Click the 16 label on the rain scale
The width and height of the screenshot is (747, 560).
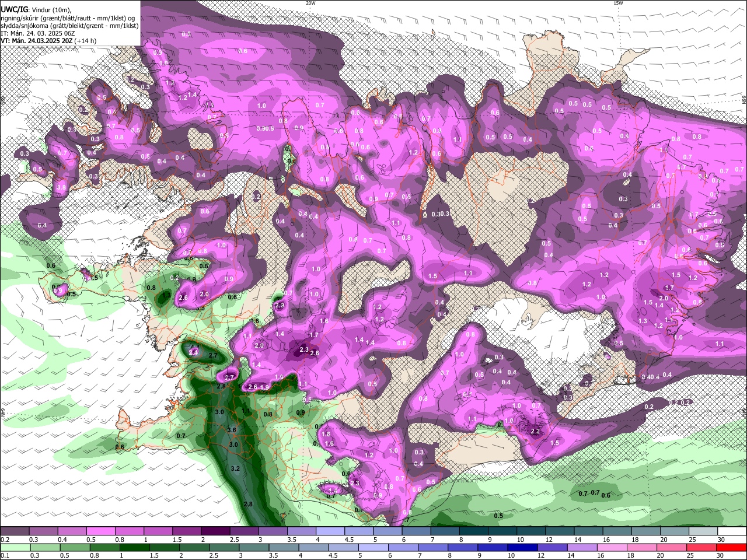coord(599,556)
